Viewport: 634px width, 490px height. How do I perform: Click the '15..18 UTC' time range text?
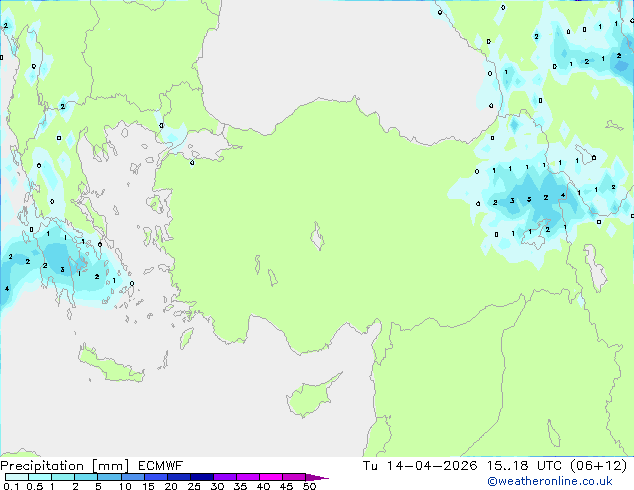(x=524, y=466)
